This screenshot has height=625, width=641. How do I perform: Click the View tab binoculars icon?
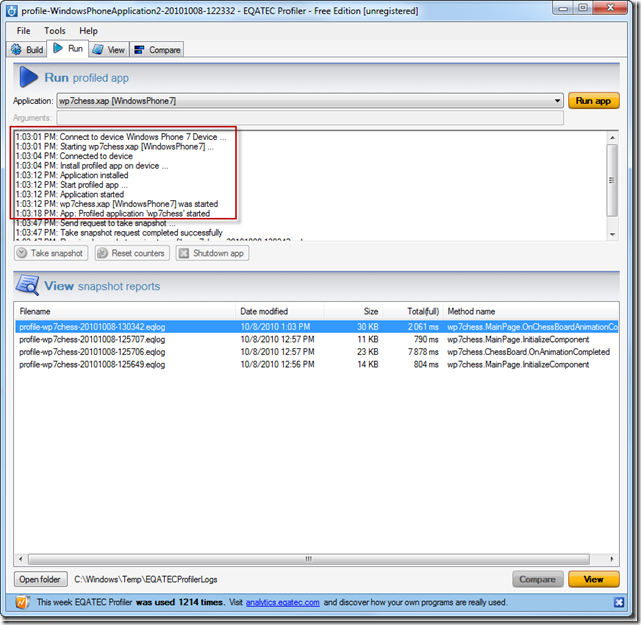pyautogui.click(x=98, y=49)
